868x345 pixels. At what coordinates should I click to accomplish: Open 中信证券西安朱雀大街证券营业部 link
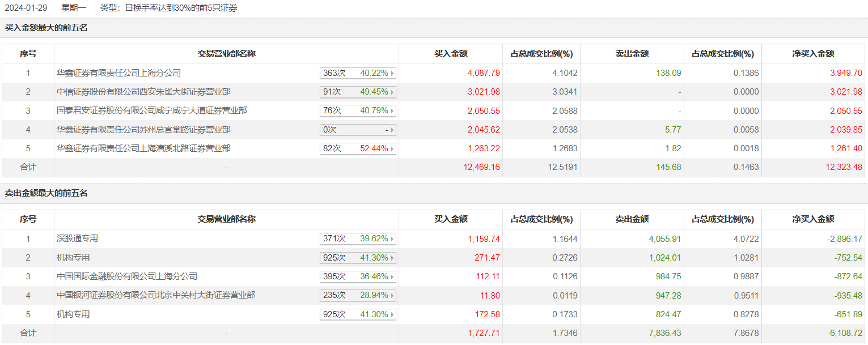[x=143, y=92]
